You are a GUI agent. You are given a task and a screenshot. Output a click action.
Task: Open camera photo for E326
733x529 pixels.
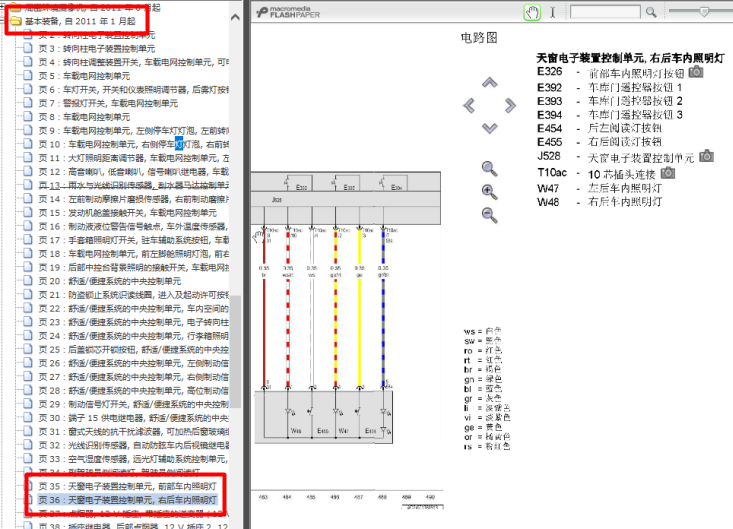(x=696, y=71)
